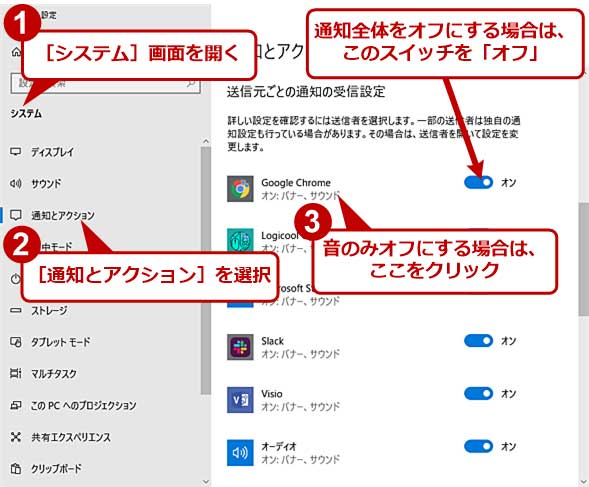589x487 pixels.
Task: Select 通知とアクション in sidebar
Action: pos(63,215)
